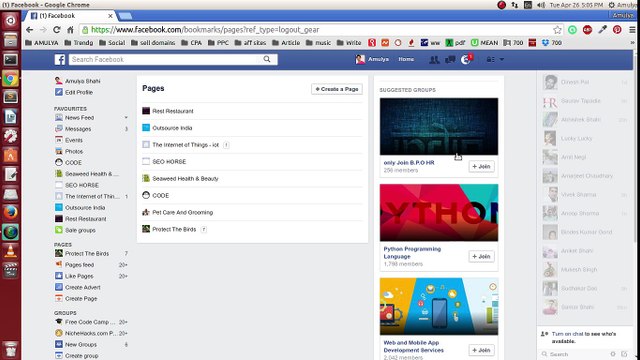Open the Messages icon in the blue bar
Image resolution: width=640 pixels, height=360 pixels.
click(x=450, y=60)
